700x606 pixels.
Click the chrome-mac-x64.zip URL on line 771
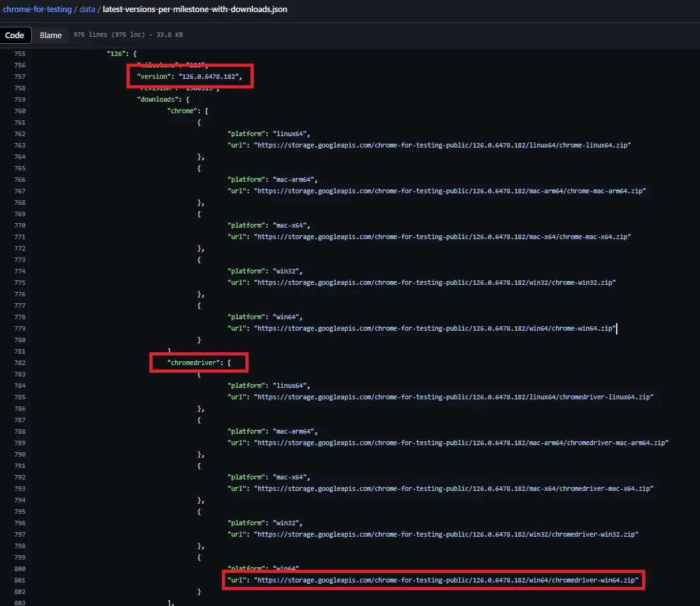pos(443,237)
